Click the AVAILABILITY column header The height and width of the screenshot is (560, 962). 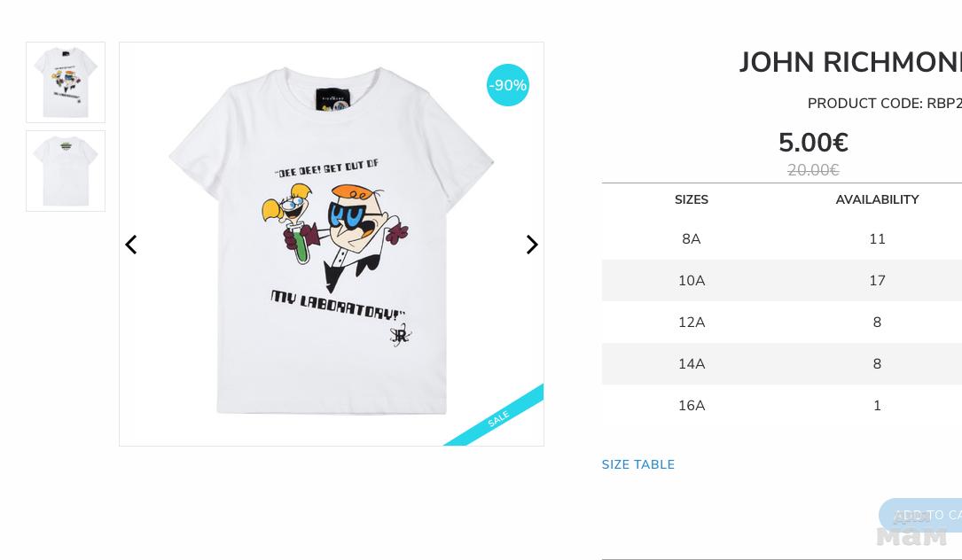[x=878, y=199]
